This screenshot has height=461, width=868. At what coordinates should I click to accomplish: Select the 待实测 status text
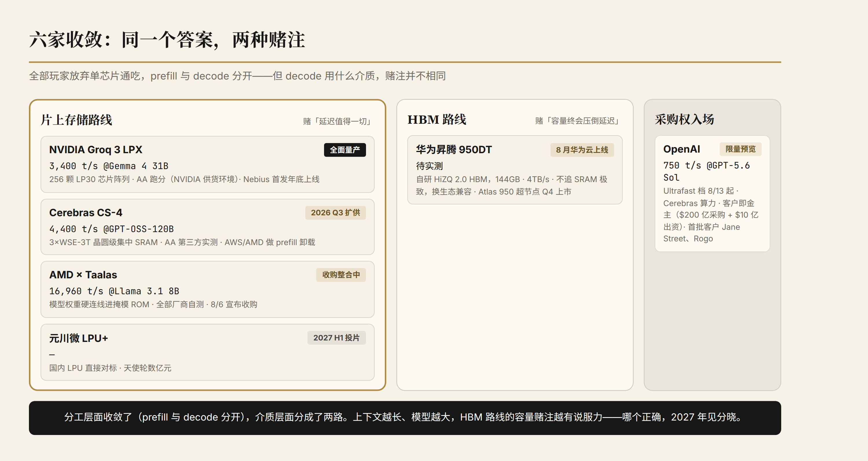429,166
